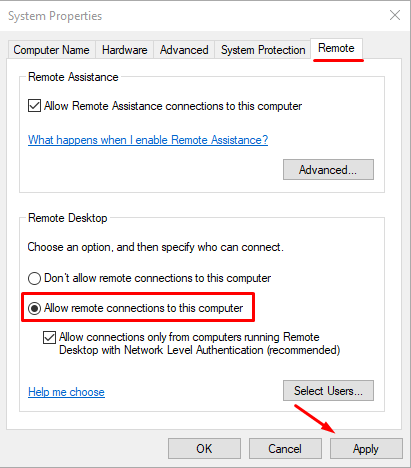Open Remote Assistance Advanced... settings button

(328, 170)
